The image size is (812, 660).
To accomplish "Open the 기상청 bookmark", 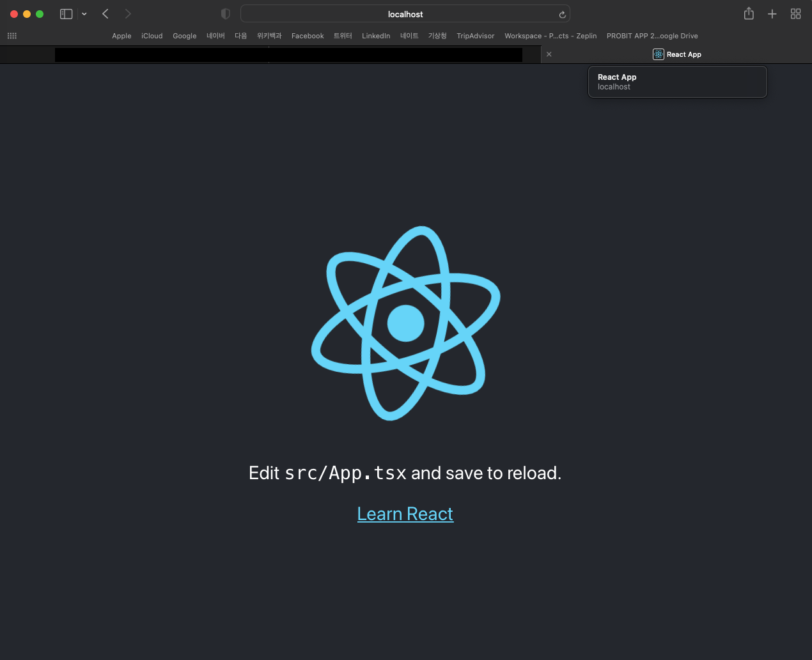I will click(437, 36).
